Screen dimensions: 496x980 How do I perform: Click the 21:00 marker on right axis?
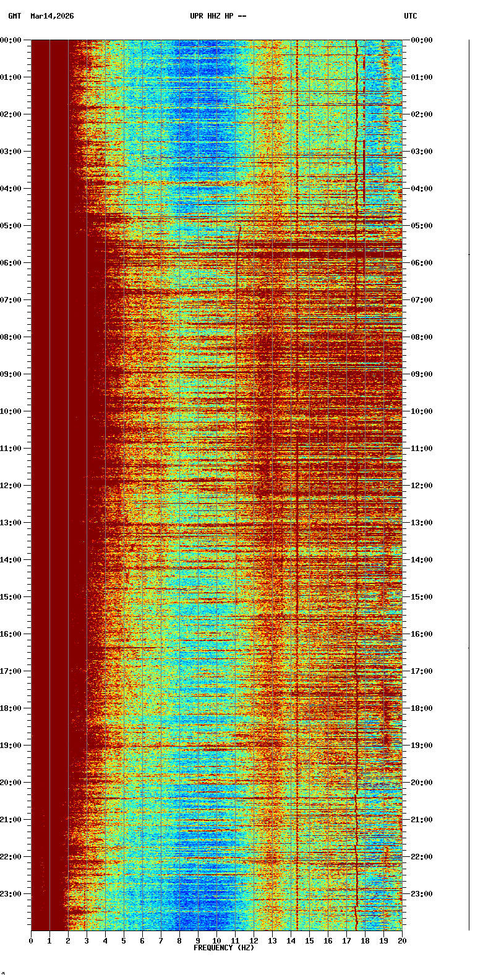tap(422, 820)
